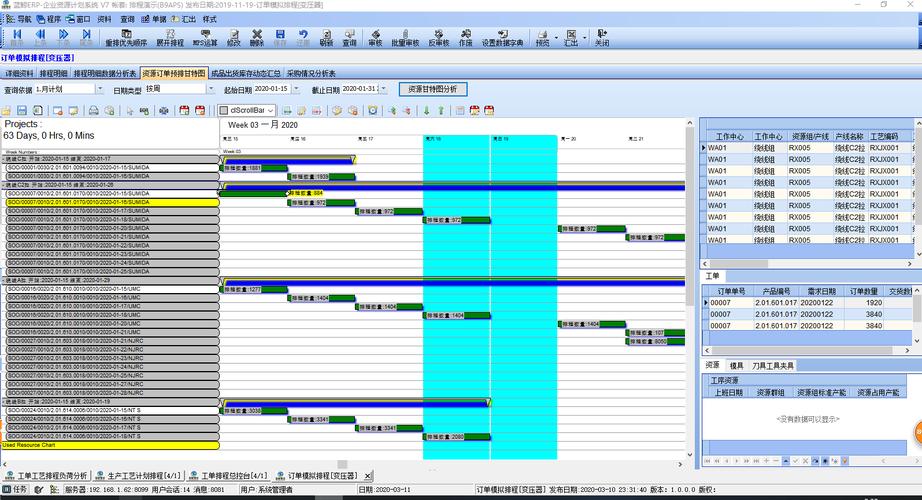Click the 设置数据字典 toolbar icon
This screenshot has height=500, width=922.
tap(502, 38)
